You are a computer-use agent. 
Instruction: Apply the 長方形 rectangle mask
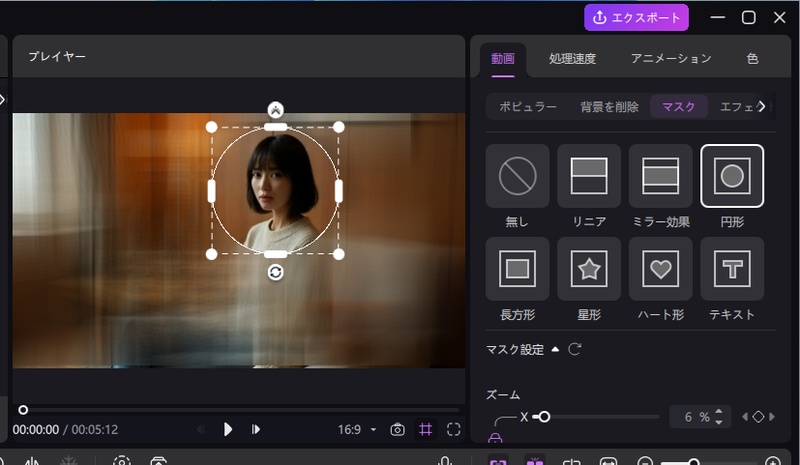coord(517,268)
